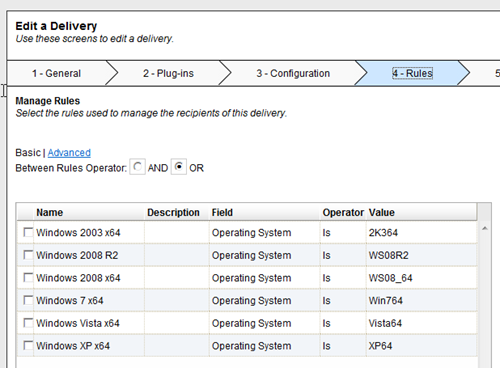This screenshot has height=368, width=500.
Task: Click the value WS08R2
Action: [388, 255]
